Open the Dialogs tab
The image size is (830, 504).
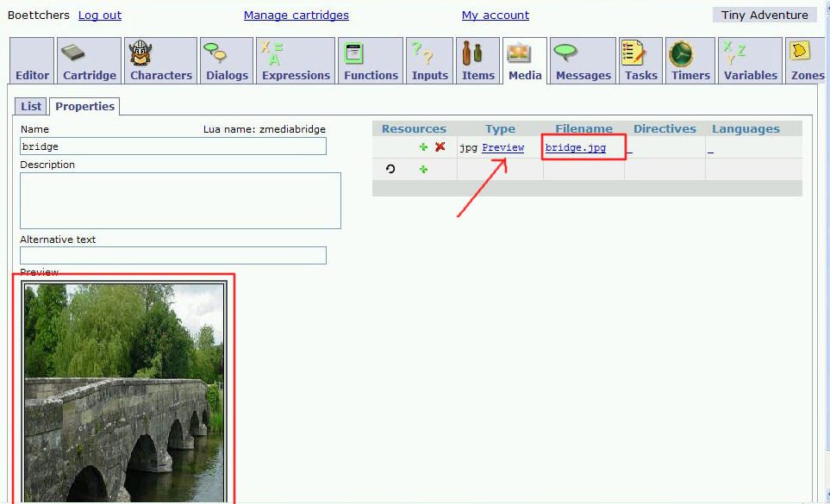coord(227,60)
